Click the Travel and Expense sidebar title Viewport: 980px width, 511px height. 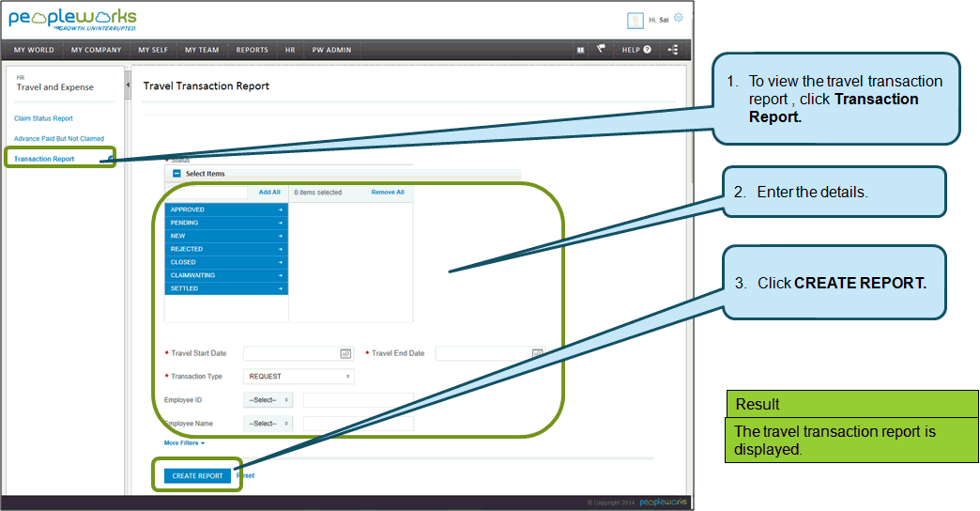[x=55, y=87]
